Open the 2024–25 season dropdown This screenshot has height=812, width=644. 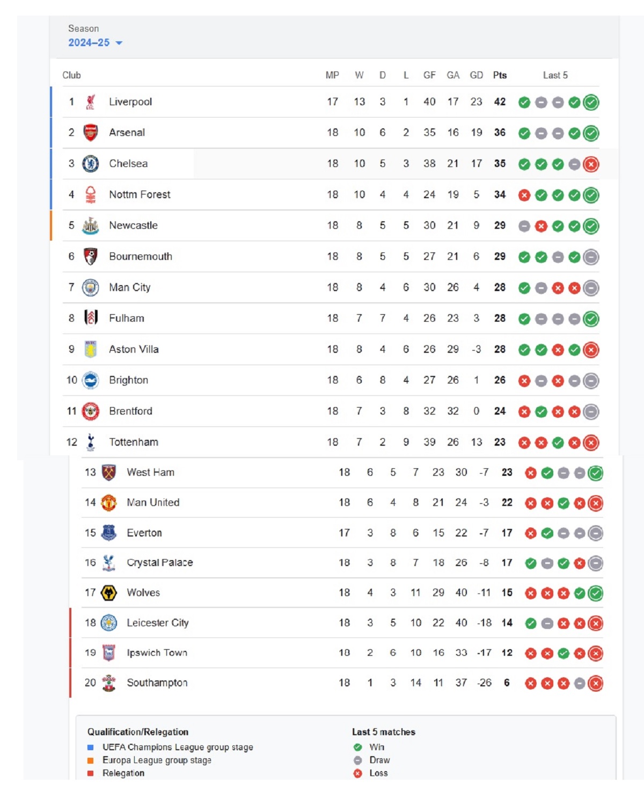coord(95,42)
